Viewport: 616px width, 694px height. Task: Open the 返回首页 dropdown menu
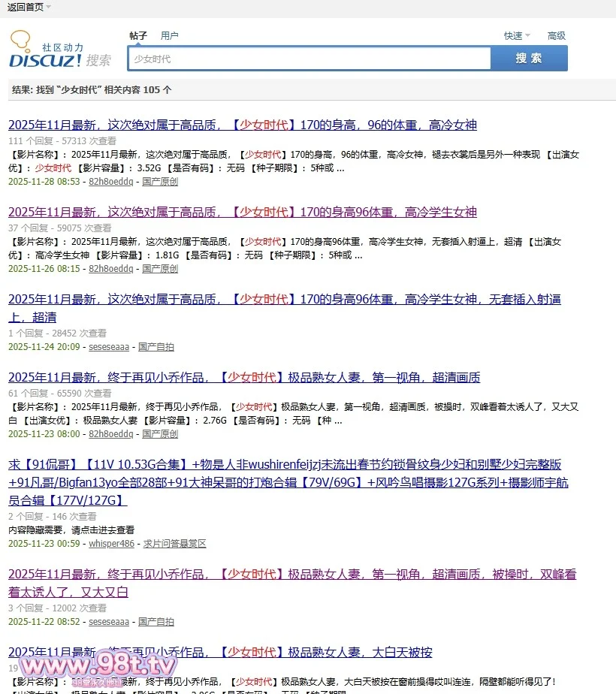29,7
